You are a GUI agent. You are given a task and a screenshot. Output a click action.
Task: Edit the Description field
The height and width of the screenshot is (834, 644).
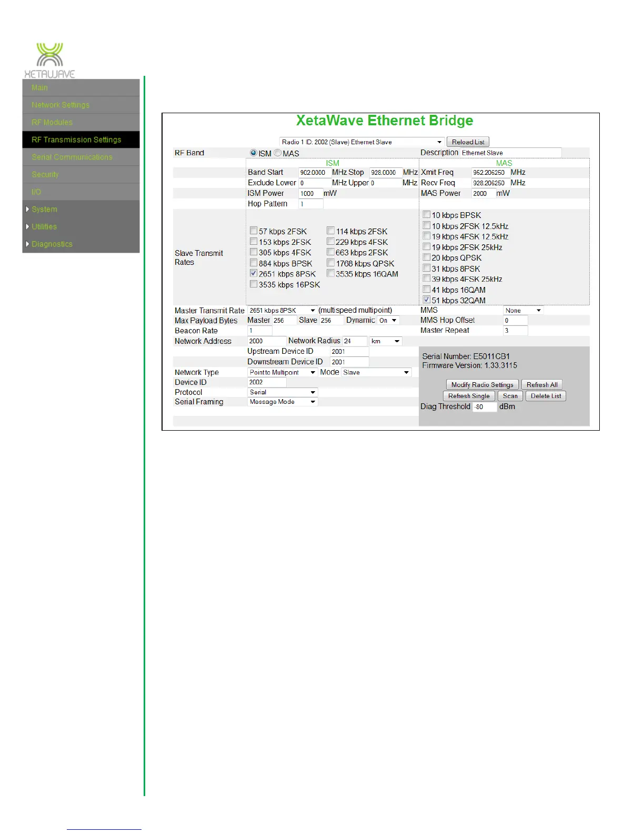[x=511, y=153]
